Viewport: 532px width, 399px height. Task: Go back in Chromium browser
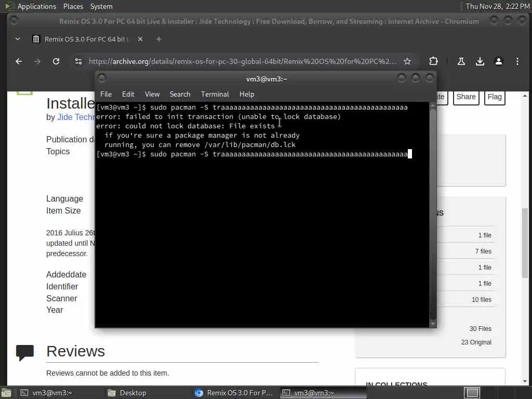tap(19, 61)
